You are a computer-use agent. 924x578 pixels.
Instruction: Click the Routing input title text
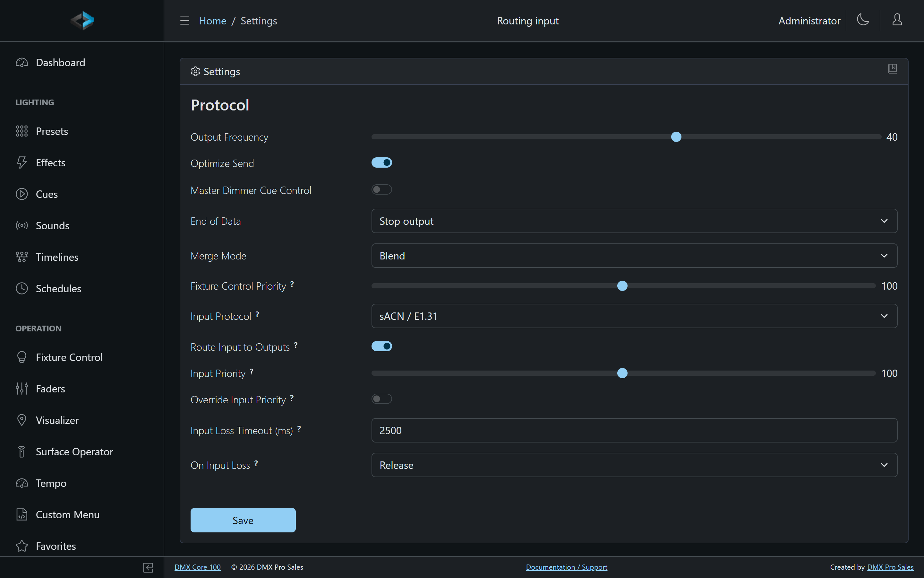pos(528,21)
